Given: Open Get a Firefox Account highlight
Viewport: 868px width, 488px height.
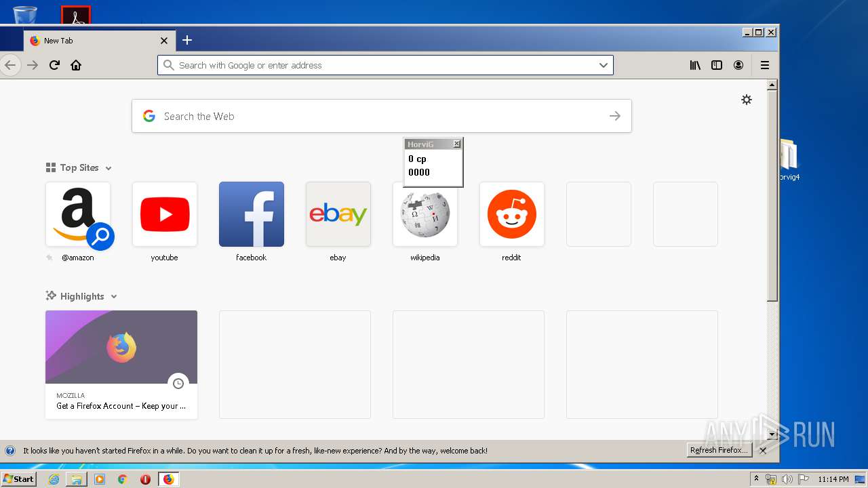Looking at the screenshot, I should coord(121,365).
